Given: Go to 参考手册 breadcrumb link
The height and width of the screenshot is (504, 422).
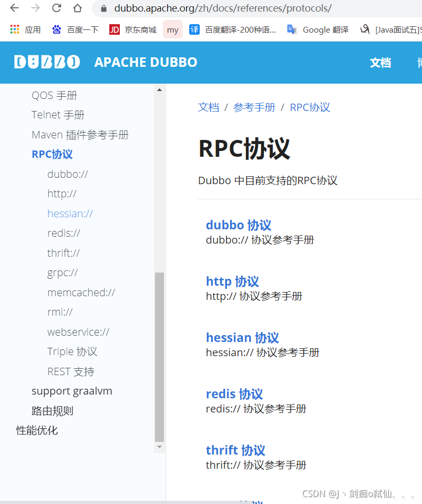Looking at the screenshot, I should [254, 107].
